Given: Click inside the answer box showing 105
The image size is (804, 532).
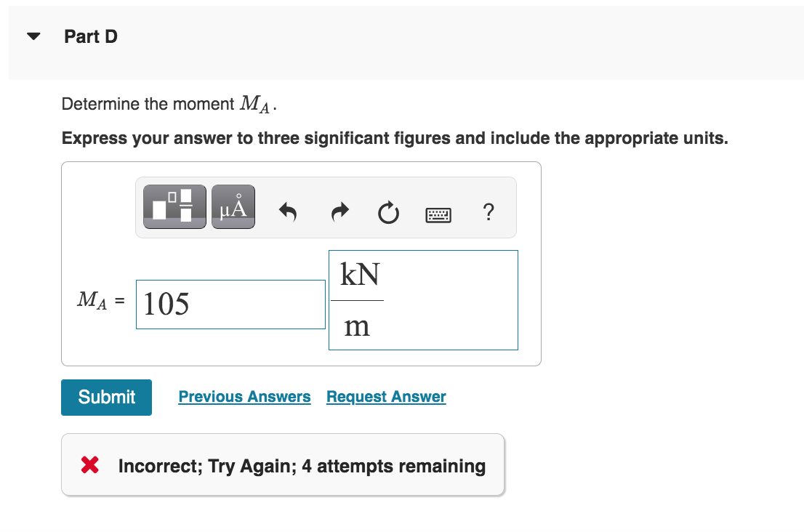Looking at the screenshot, I should click(x=230, y=304).
